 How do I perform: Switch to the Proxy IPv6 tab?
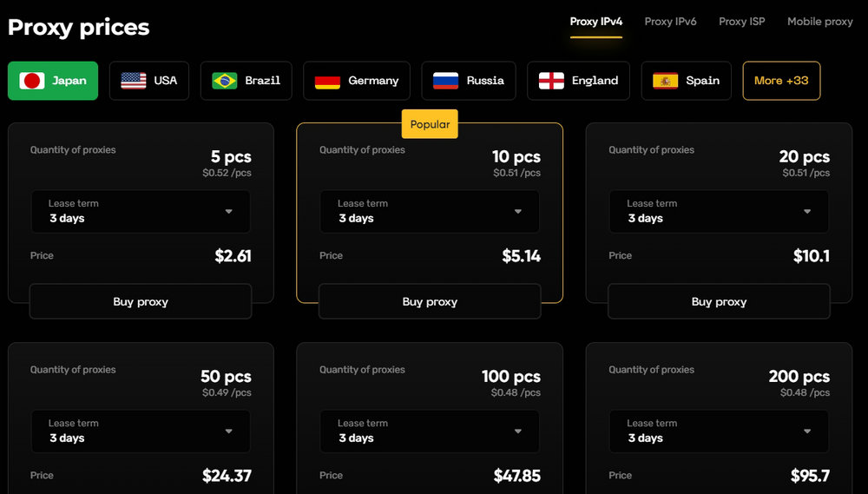point(670,22)
